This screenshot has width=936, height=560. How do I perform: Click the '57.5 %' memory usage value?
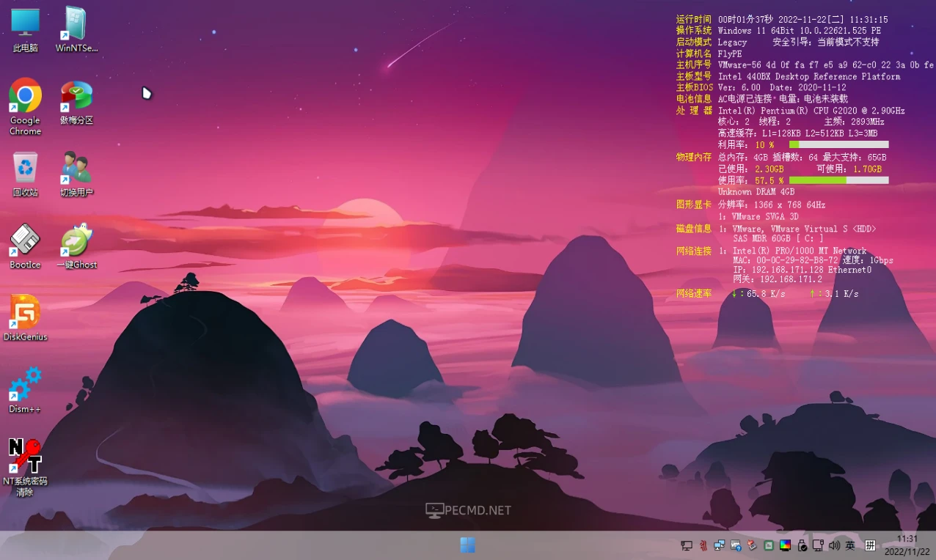point(769,180)
